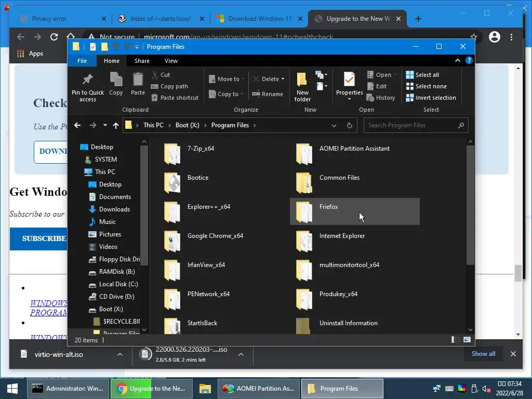Open recent locations dropdown in Explorer nav
532x399 pixels.
105,125
